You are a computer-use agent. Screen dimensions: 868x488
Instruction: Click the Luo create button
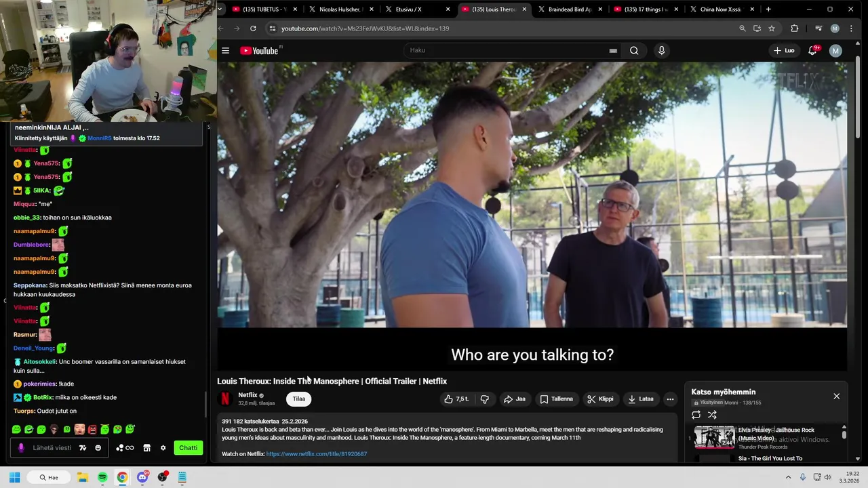click(784, 50)
